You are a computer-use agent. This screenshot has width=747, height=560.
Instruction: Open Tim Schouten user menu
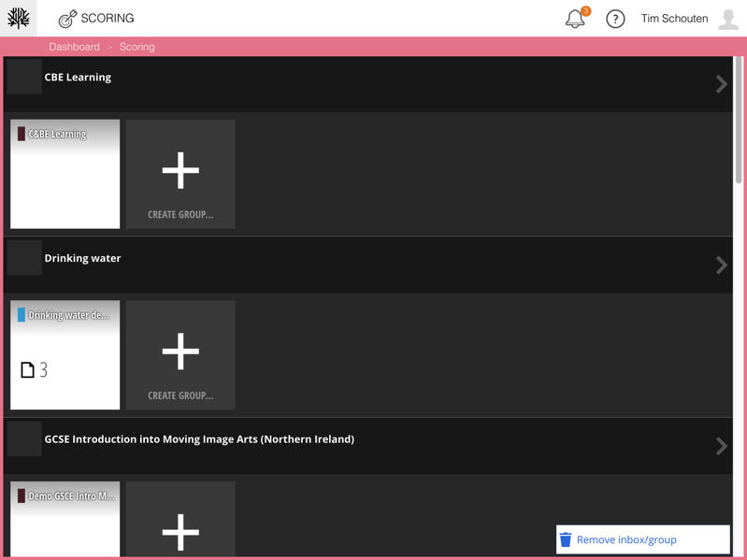pyautogui.click(x=674, y=19)
